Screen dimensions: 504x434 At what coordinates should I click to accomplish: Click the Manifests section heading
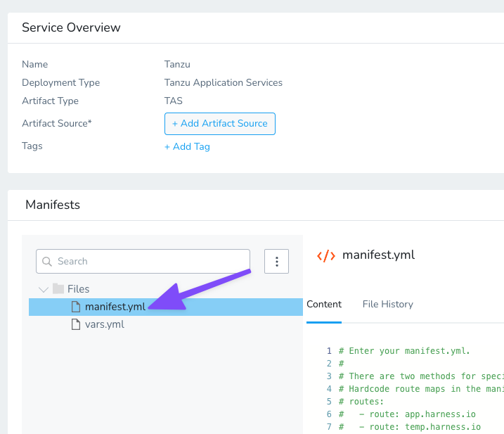(53, 205)
